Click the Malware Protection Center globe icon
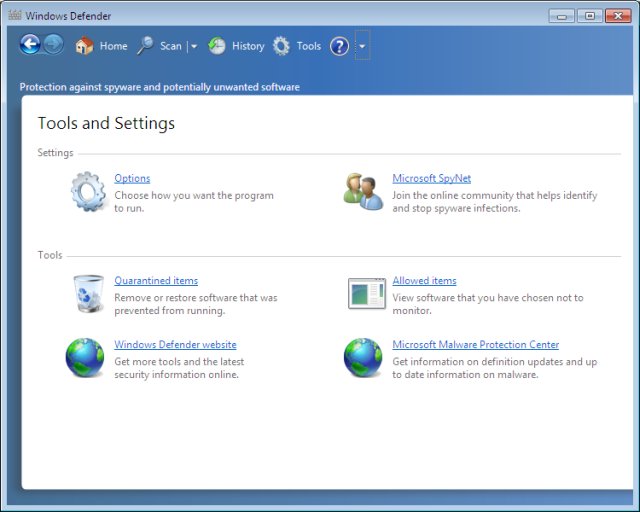Viewport: 640px width, 512px height. (x=363, y=357)
